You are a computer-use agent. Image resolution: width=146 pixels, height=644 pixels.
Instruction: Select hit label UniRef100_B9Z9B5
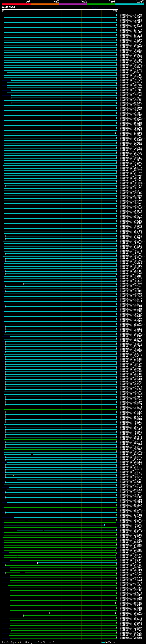pos(131,567)
